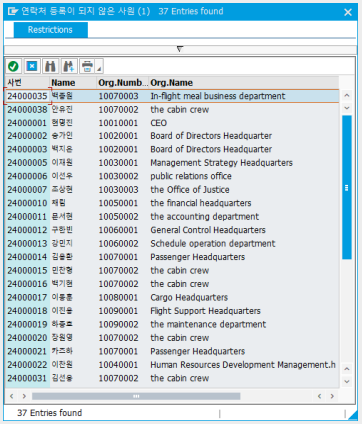
Task: Select employee number 24000031
Action: (27, 378)
